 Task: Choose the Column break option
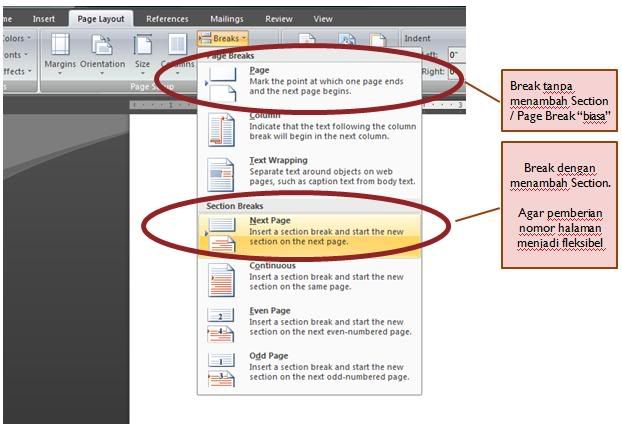(x=309, y=129)
